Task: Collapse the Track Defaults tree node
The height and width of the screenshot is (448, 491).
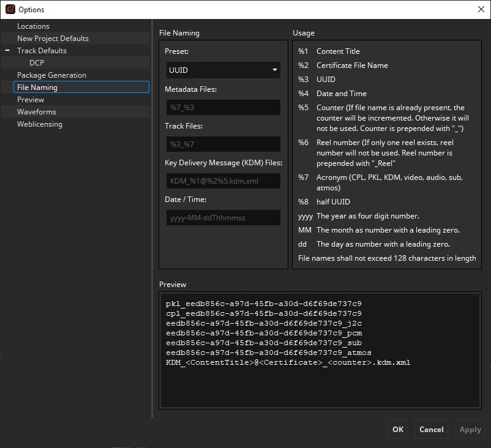Action: click(7, 51)
